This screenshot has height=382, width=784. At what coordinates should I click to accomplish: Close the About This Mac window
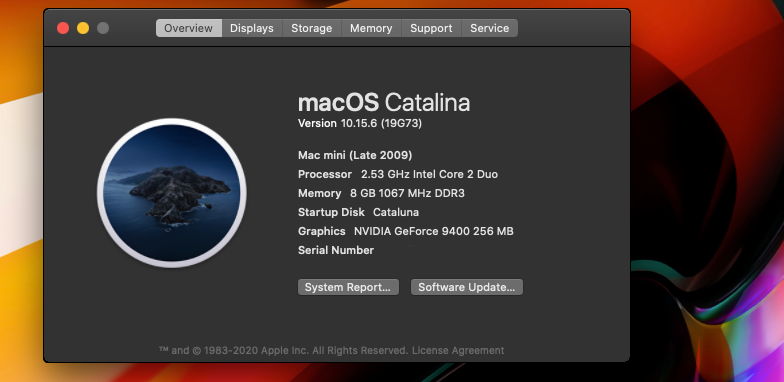click(63, 28)
